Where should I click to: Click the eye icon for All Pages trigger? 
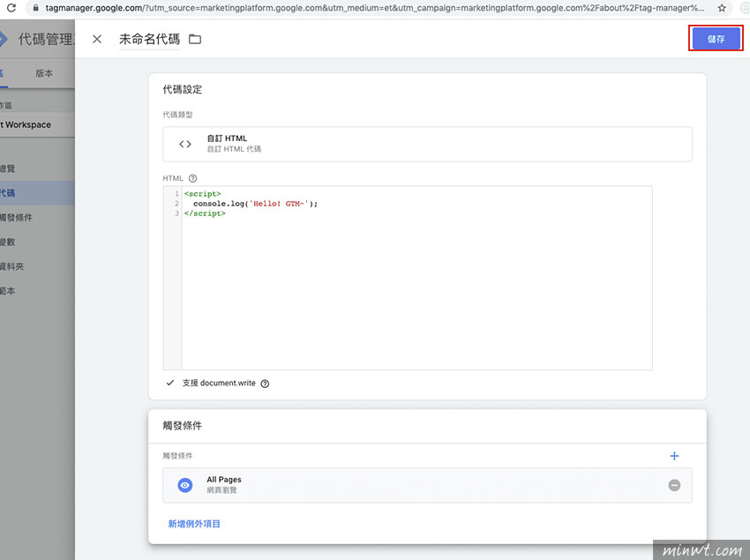185,485
